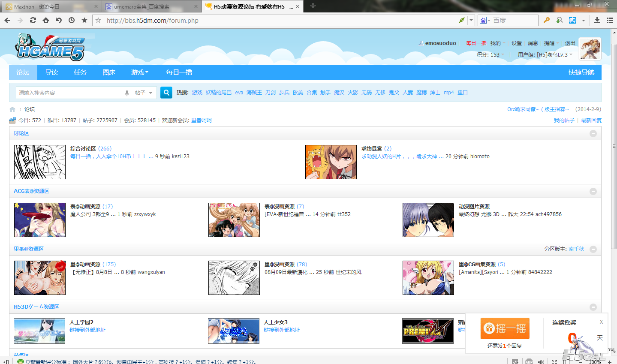Open 我的帖子 link
Screen dimensions: 617x364
tap(564, 120)
